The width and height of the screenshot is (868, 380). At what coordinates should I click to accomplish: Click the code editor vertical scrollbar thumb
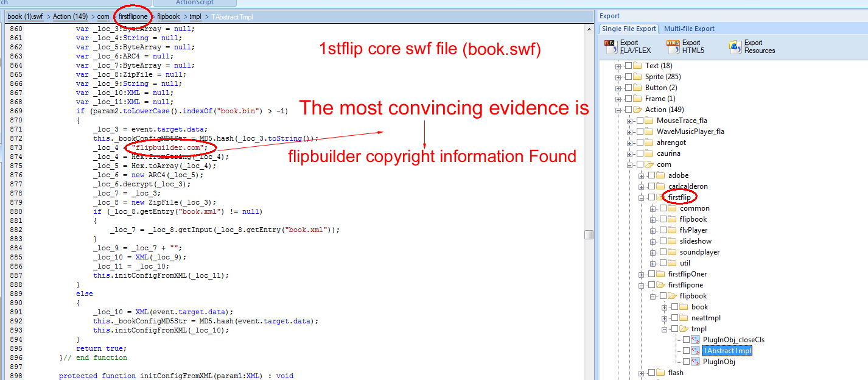[x=589, y=235]
